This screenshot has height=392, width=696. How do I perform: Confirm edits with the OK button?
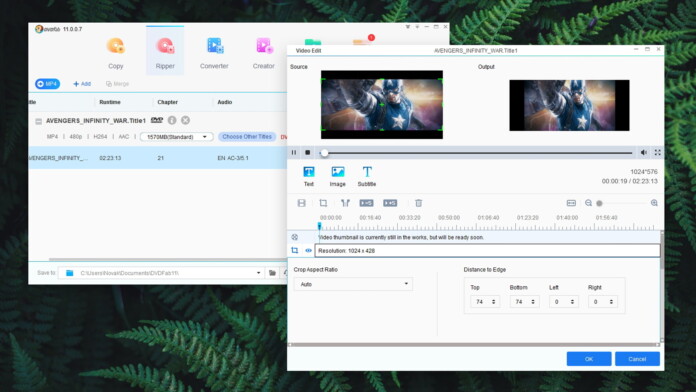[x=589, y=359]
